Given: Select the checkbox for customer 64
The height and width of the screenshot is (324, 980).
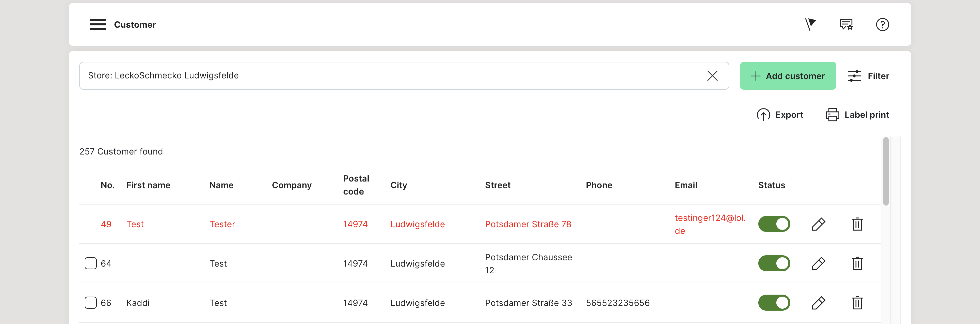Looking at the screenshot, I should (x=91, y=264).
